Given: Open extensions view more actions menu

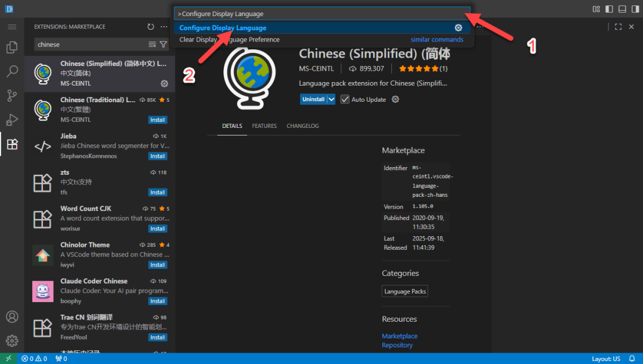Looking at the screenshot, I should pyautogui.click(x=164, y=27).
